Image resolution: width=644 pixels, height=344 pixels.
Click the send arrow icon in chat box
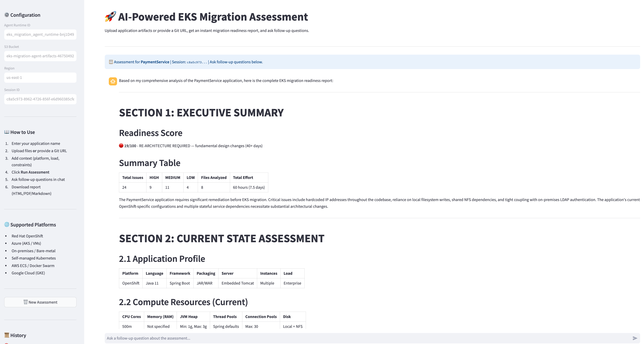click(x=635, y=338)
